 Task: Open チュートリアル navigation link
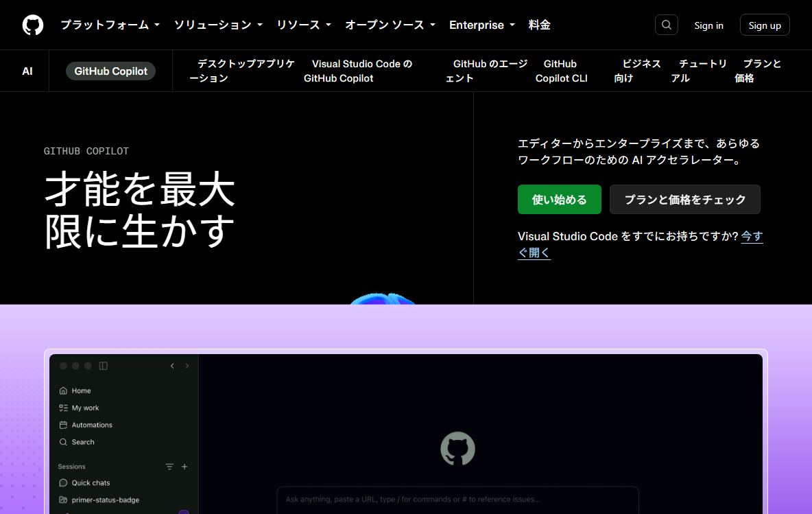pos(699,71)
